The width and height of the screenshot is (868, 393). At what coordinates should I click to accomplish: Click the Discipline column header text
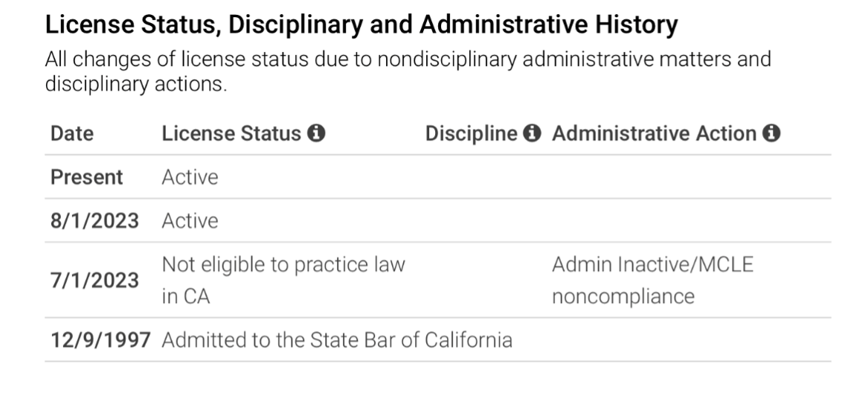pos(472,134)
